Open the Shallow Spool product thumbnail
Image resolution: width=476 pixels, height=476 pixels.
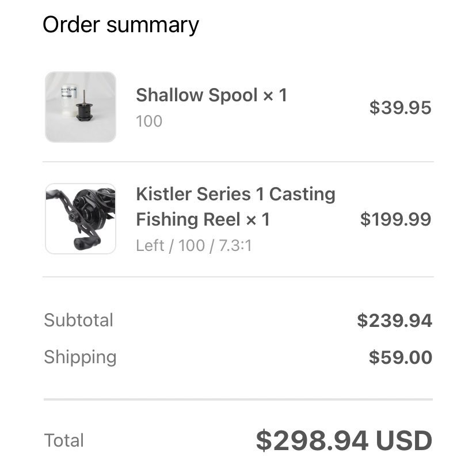[81, 107]
